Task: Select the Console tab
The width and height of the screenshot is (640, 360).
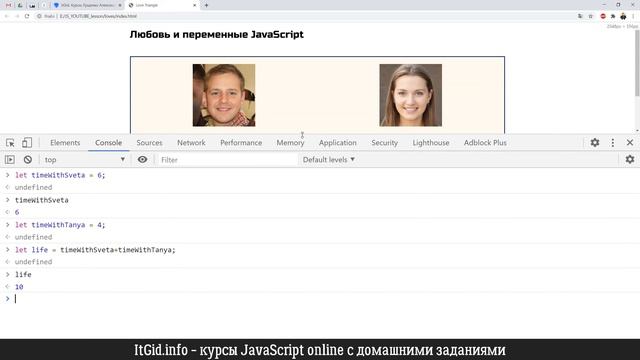Action: (x=109, y=142)
